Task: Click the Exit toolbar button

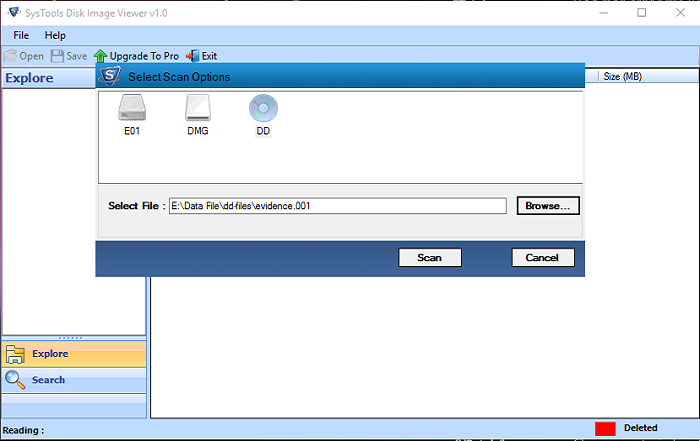Action: [201, 56]
